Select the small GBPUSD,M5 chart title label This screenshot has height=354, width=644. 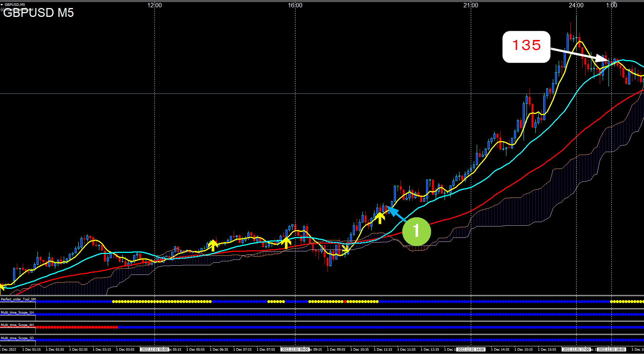tap(15, 4)
